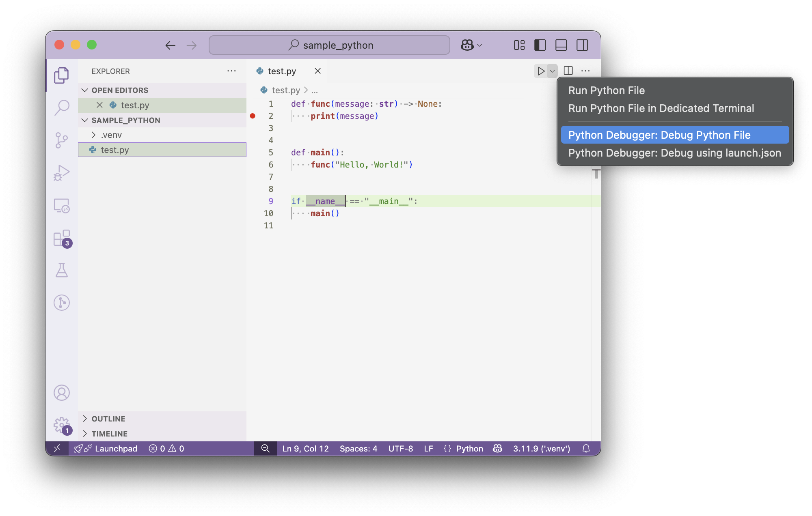Click UTF-8 encoding in status bar

tap(401, 448)
